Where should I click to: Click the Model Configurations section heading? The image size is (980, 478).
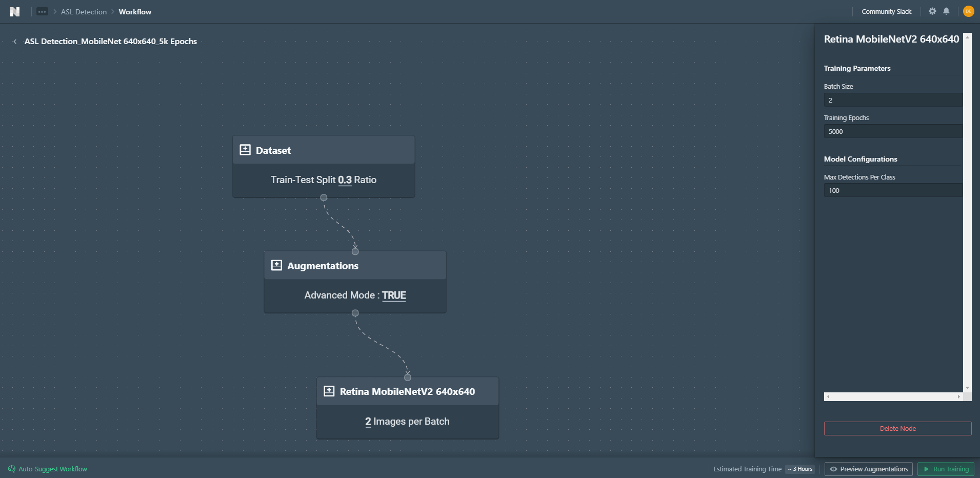pyautogui.click(x=861, y=159)
